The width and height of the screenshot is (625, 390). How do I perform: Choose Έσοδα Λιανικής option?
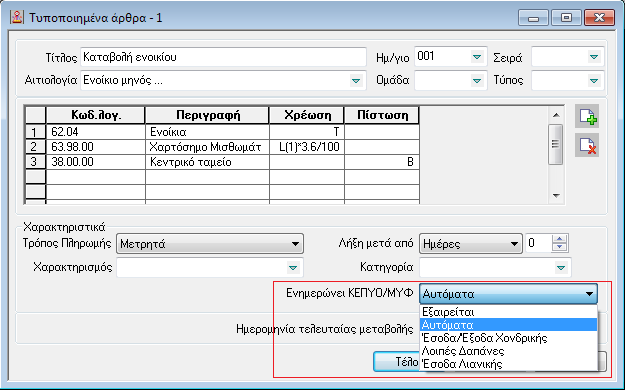point(509,364)
